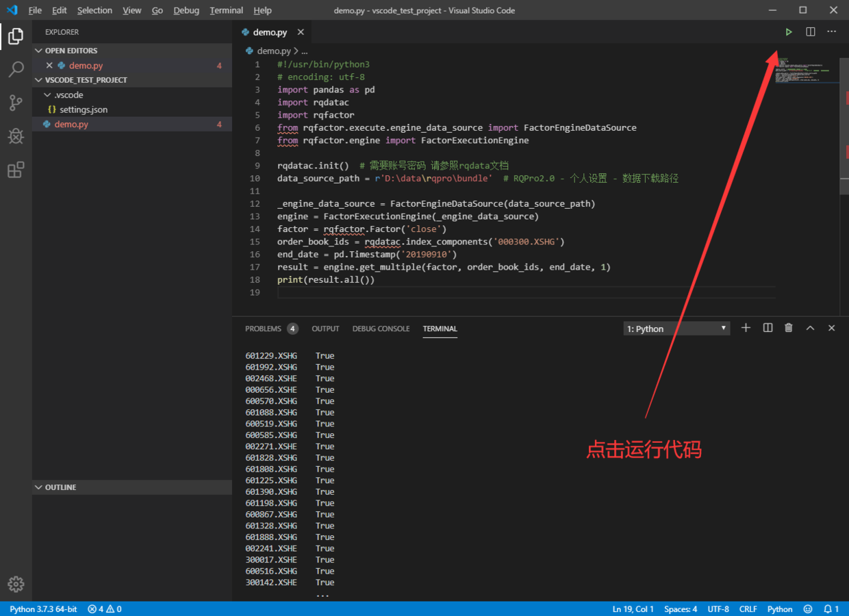Click the editor minimap preview
This screenshot has width=849, height=616.
(807, 70)
